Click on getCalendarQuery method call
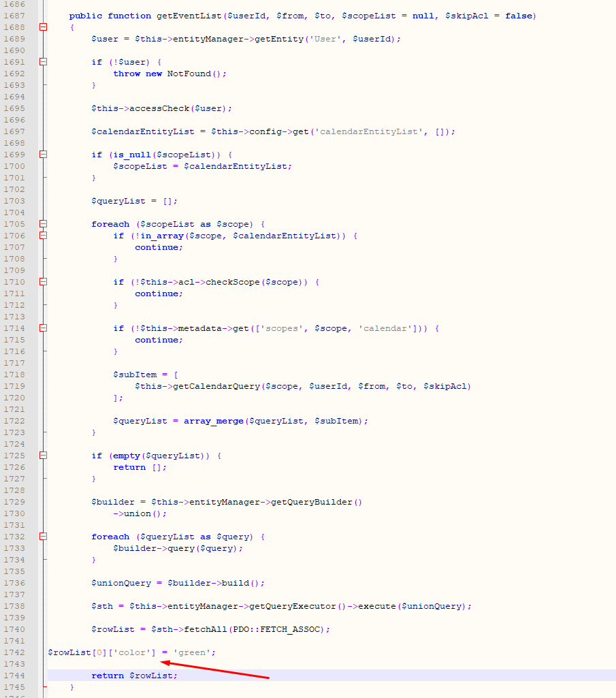This screenshot has height=698, width=616. (219, 386)
